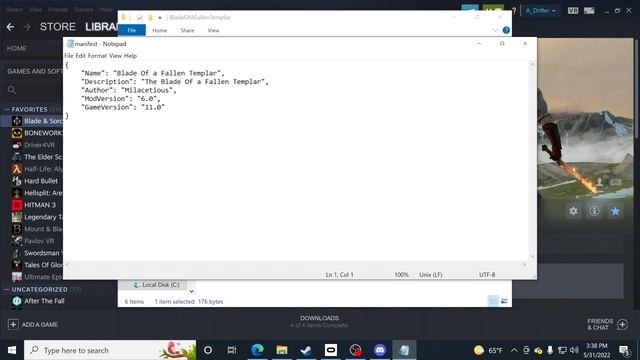Open FRIENDS & CHAT panel

tap(607, 324)
